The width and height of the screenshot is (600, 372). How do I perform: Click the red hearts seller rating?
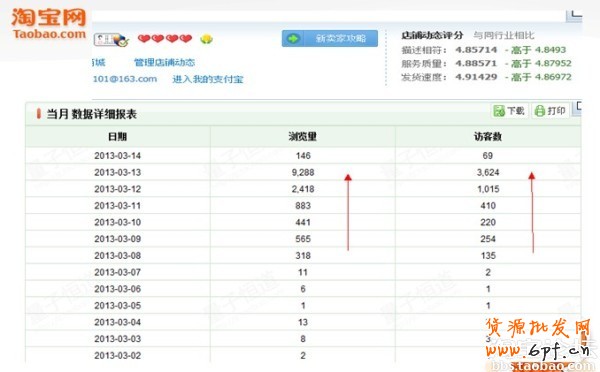point(165,39)
